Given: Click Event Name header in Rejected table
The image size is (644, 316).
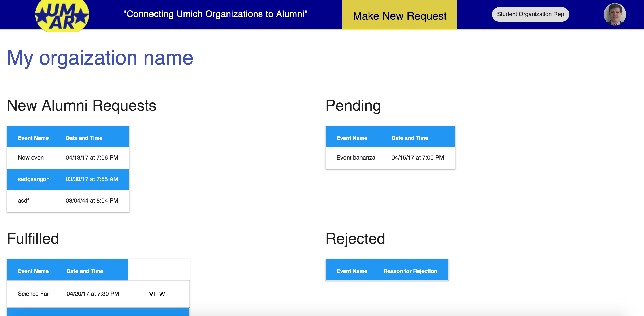Looking at the screenshot, I should (x=352, y=271).
